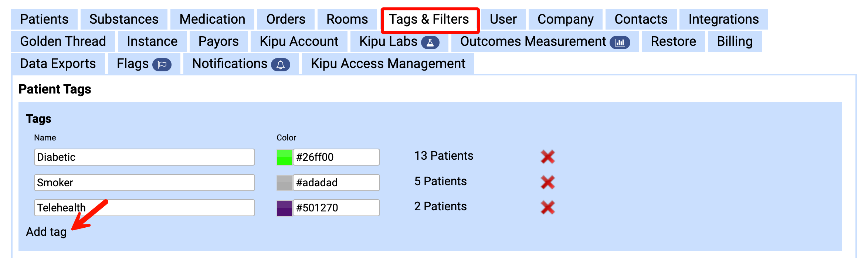
Task: Click the chart icon on Outcomes Measurement
Action: pyautogui.click(x=620, y=43)
